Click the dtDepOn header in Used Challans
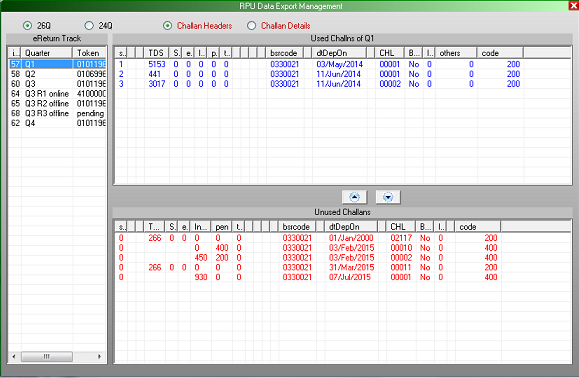 pos(339,53)
